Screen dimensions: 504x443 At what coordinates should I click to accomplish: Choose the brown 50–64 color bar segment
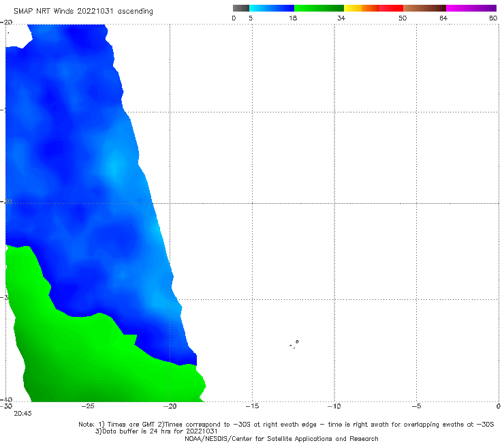(424, 8)
